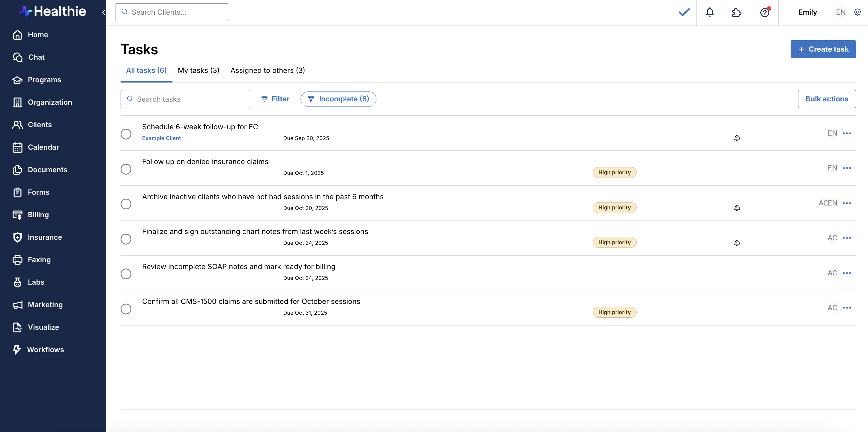The height and width of the screenshot is (432, 868).
Task: Open the Example Client link
Action: click(161, 138)
